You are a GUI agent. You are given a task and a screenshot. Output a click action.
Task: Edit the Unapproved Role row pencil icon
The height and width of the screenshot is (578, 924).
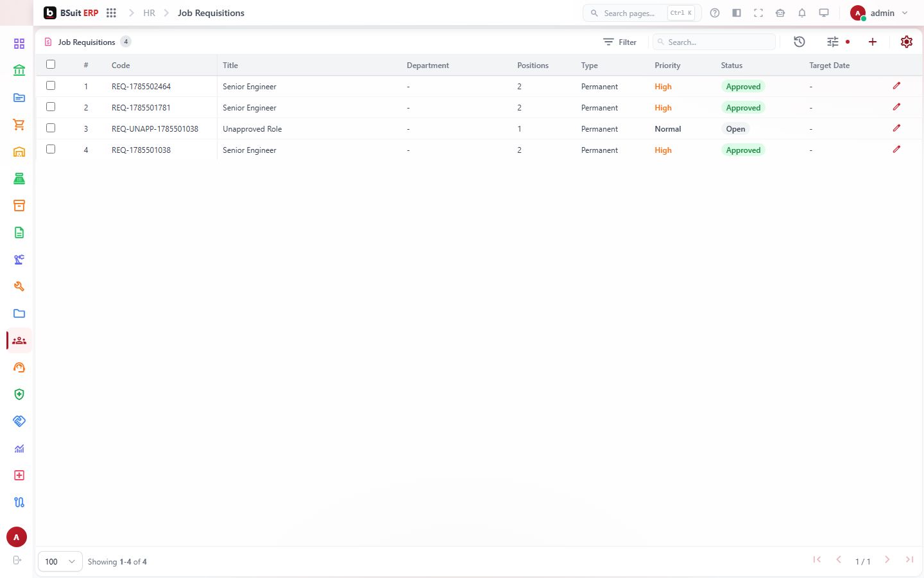896,128
